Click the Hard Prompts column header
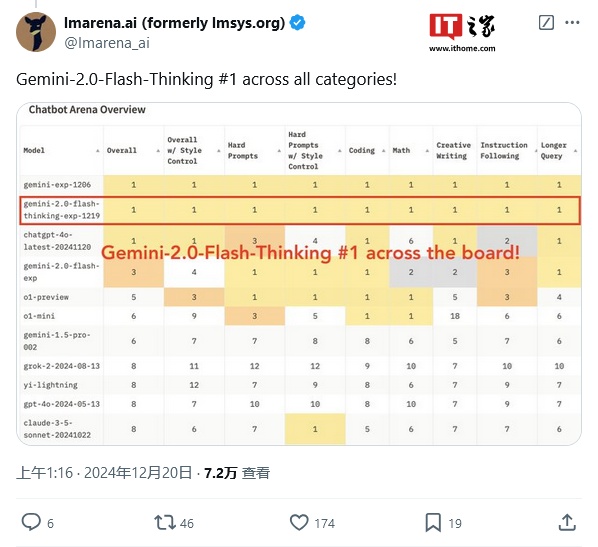Image resolution: width=598 pixels, height=547 pixels. 243,151
